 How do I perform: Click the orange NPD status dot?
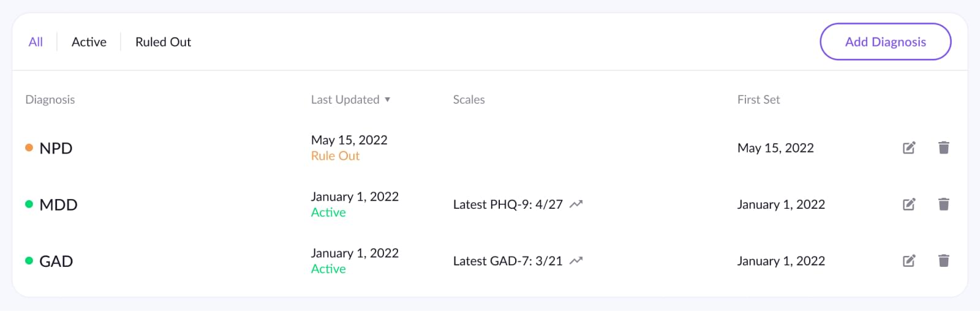click(x=29, y=148)
